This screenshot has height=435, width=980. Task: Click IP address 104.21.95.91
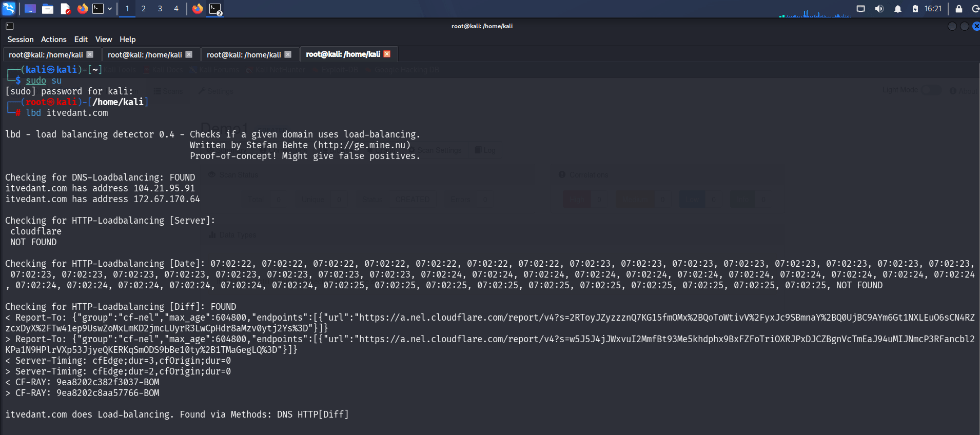(164, 188)
